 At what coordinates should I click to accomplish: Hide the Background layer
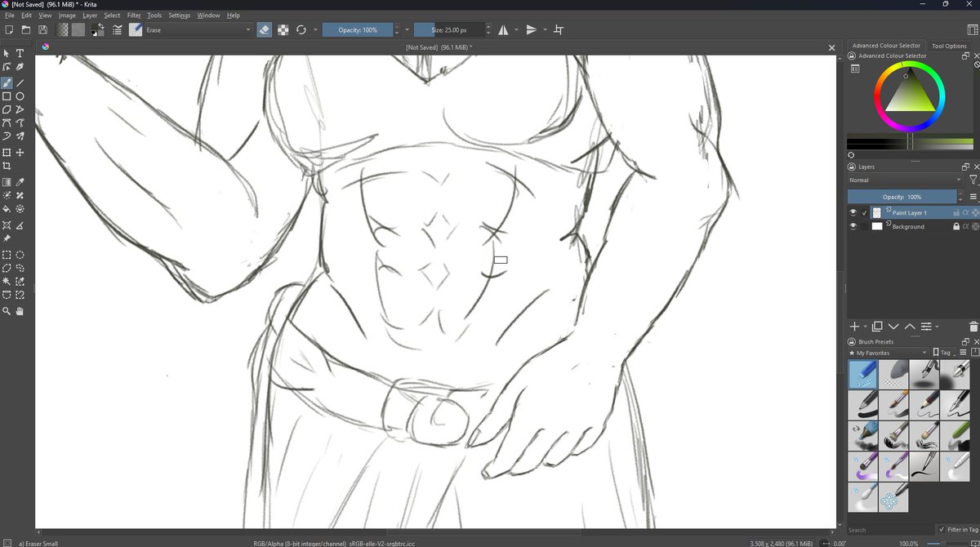click(853, 226)
